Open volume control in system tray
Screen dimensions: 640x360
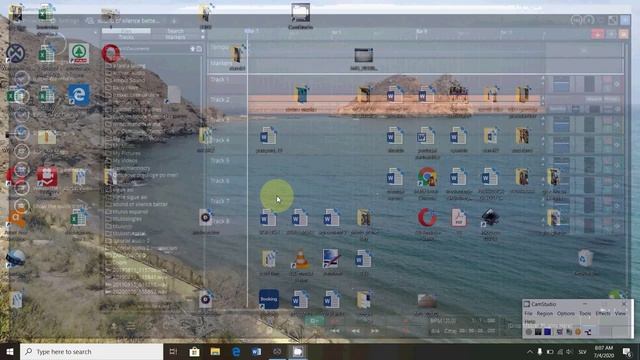click(569, 351)
